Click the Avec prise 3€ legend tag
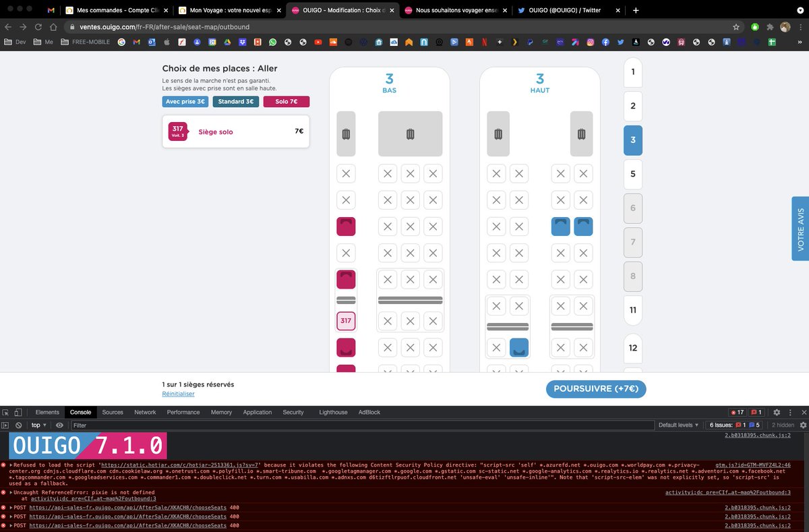This screenshot has height=532, width=809. 185,102
